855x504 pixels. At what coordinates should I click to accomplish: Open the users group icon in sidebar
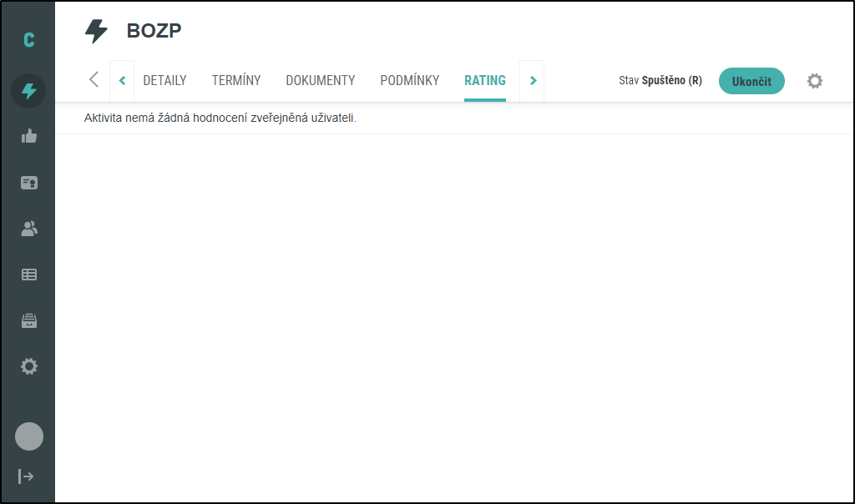pyautogui.click(x=28, y=229)
